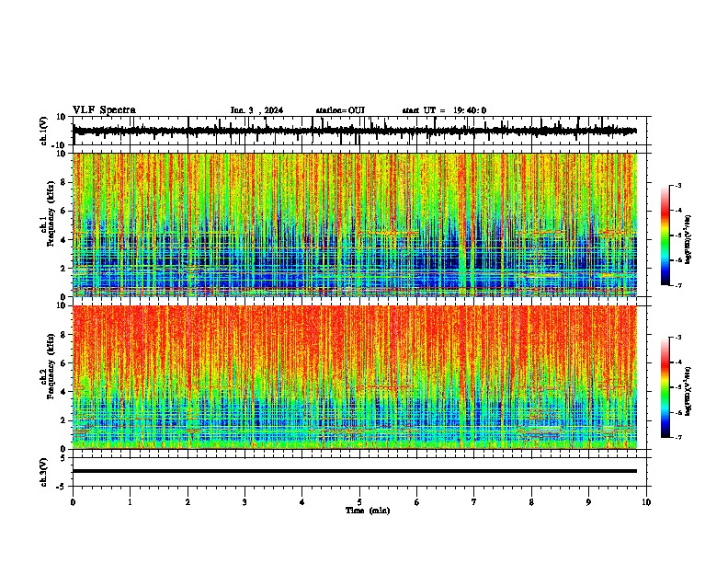Click the ch.1 voltage waveform trace
The width and height of the screenshot is (728, 563).
pos(355,132)
